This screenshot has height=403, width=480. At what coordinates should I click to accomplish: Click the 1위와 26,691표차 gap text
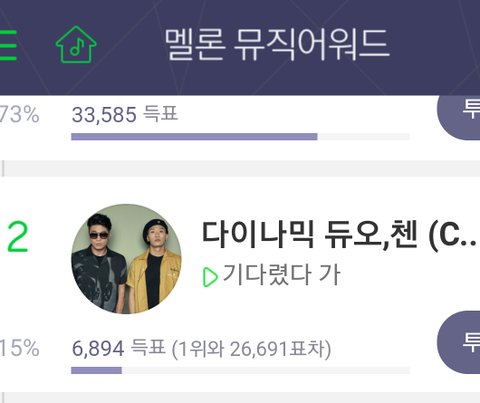pos(252,349)
